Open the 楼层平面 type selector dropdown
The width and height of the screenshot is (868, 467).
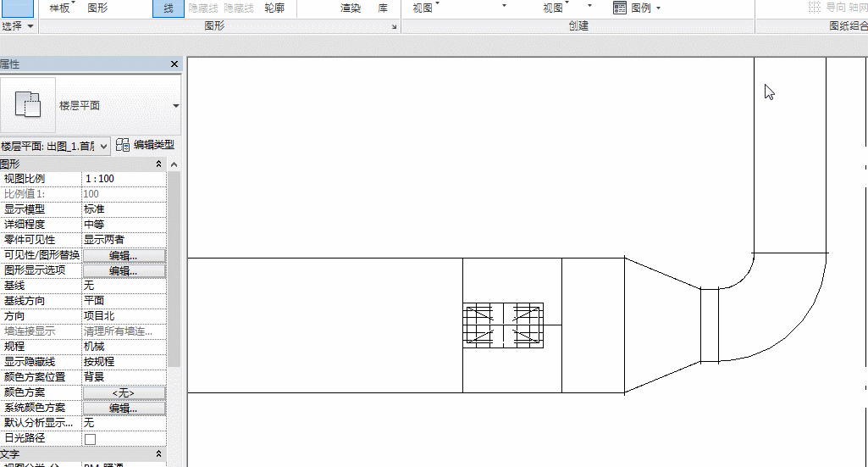pyautogui.click(x=175, y=106)
